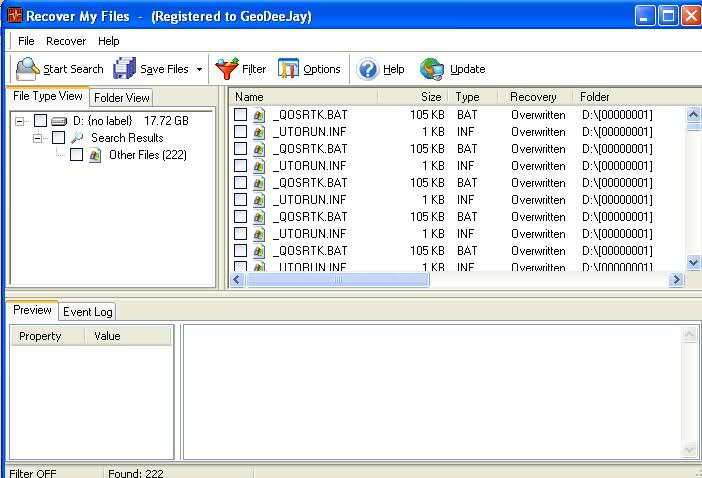Minimize the Recover My Files window
This screenshot has height=478, width=702.
[645, 17]
